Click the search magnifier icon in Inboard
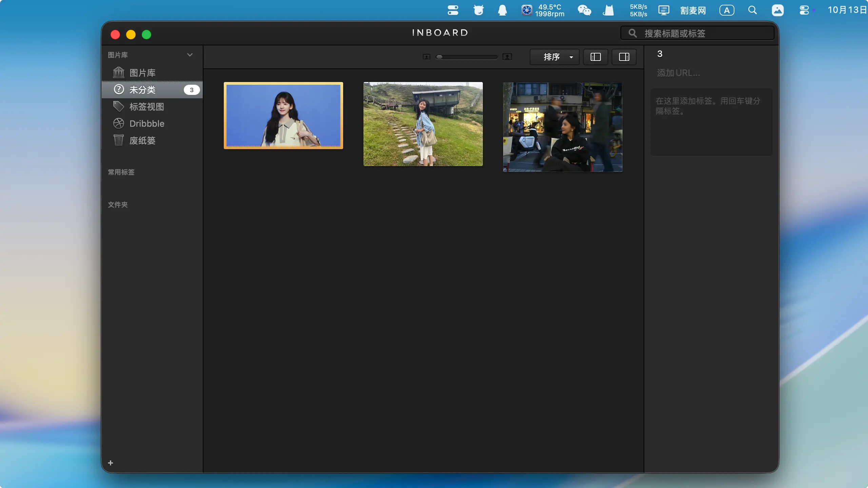868x488 pixels. (632, 33)
